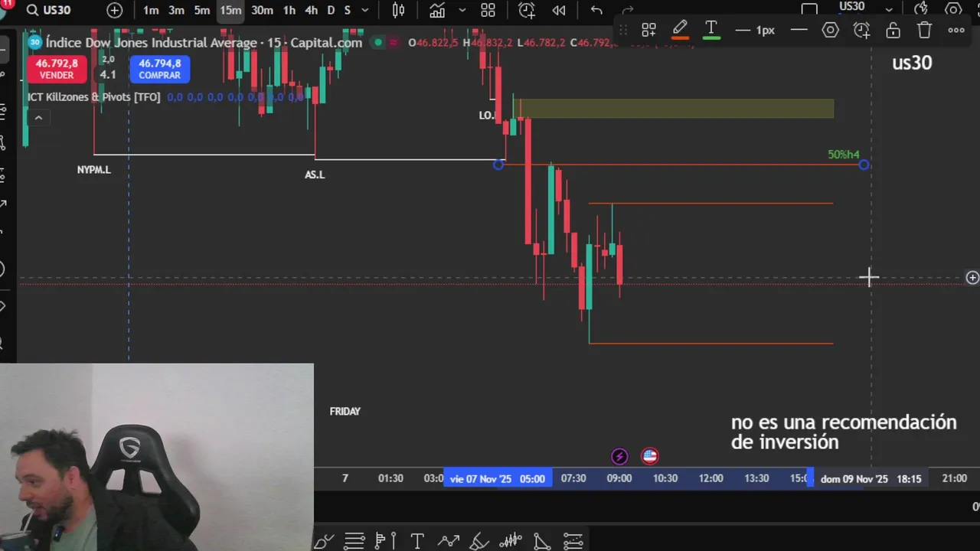Select the right handle of 50%h4 line
This screenshot has height=551, width=980.
click(x=864, y=165)
